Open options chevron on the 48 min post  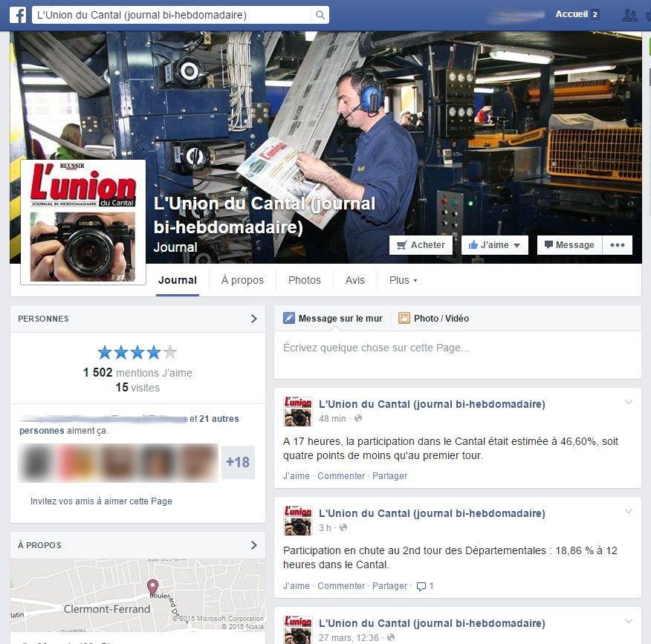tap(629, 402)
